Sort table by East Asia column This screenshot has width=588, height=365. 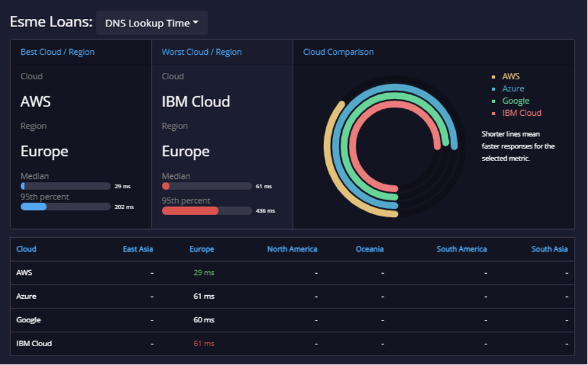138,249
